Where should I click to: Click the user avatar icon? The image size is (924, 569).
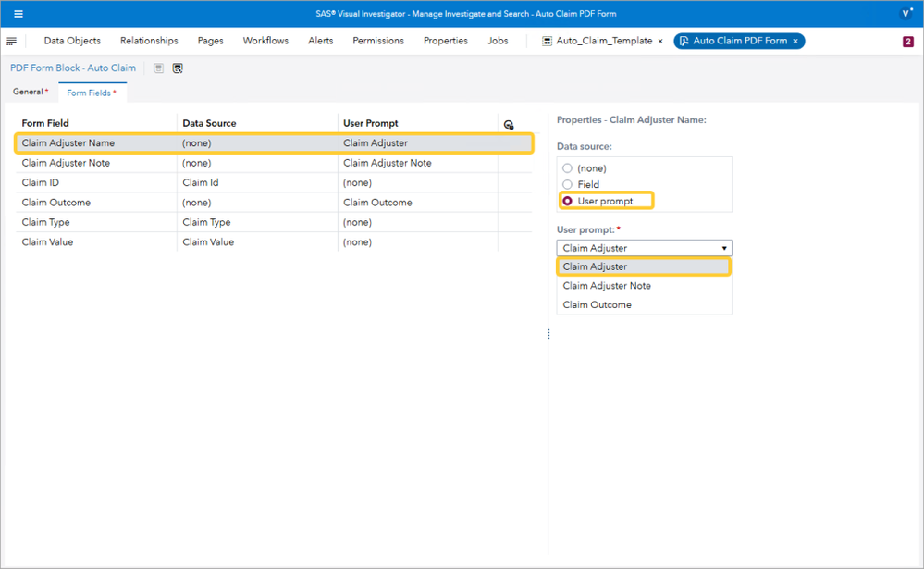[906, 14]
